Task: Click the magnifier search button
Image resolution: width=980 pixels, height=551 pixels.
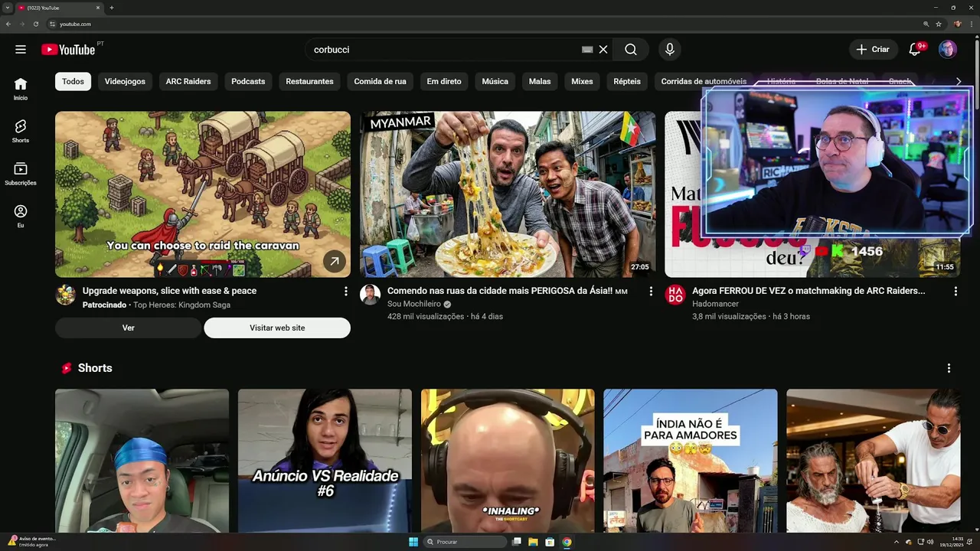Action: click(x=631, y=49)
